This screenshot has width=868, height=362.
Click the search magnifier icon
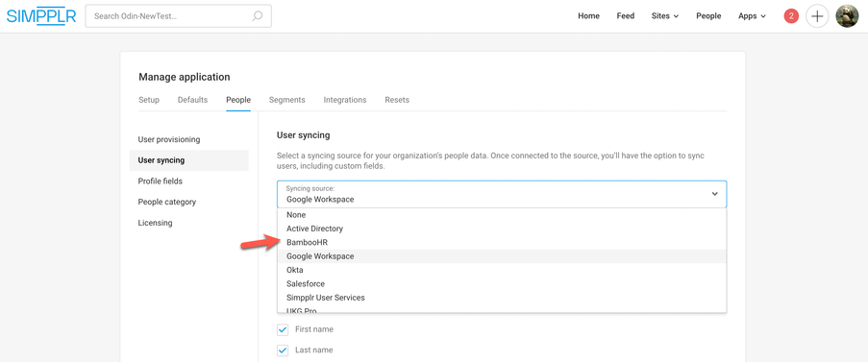(258, 16)
